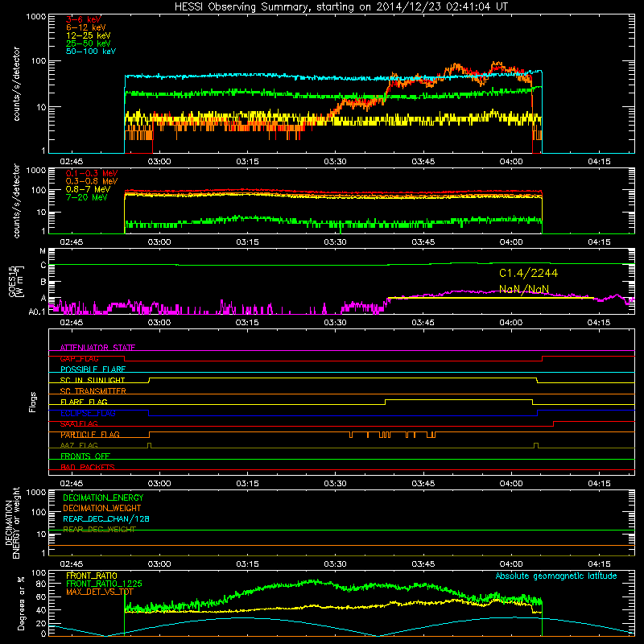Select the 0.1-0.3 MeV legend label
Image resolution: width=644 pixels, height=644 pixels.
(92, 173)
